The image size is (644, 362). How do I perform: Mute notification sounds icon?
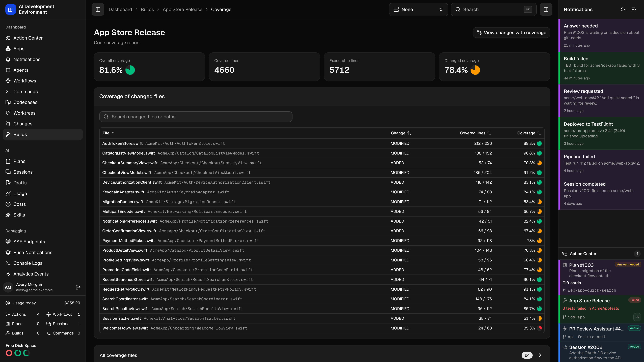[x=623, y=10]
